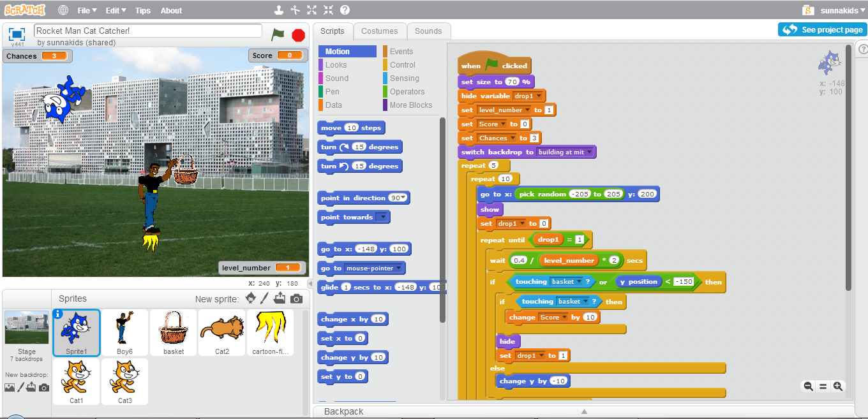The width and height of the screenshot is (868, 419).
Task: Select the duplicate stamp tool
Action: click(278, 10)
